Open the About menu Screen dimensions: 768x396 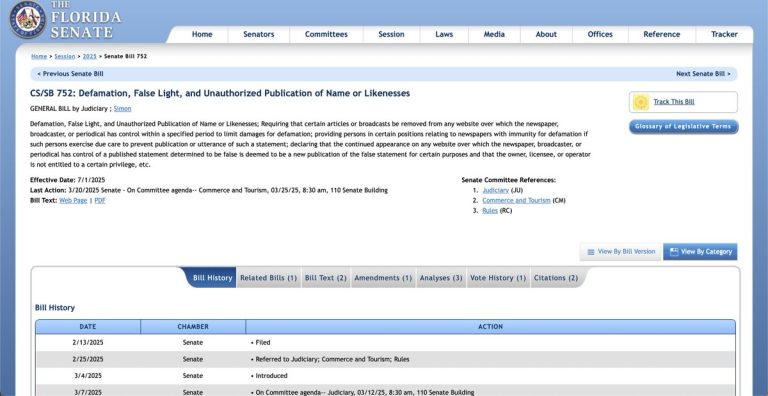546,34
